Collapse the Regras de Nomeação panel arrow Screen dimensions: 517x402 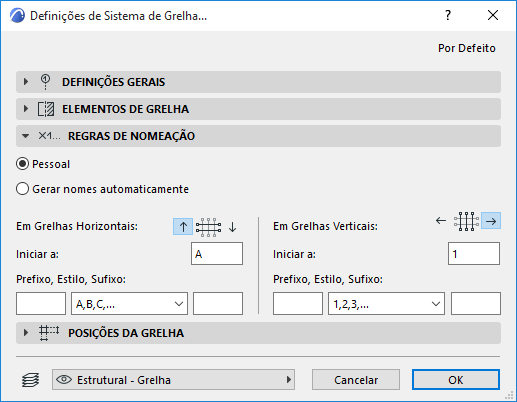click(25, 136)
